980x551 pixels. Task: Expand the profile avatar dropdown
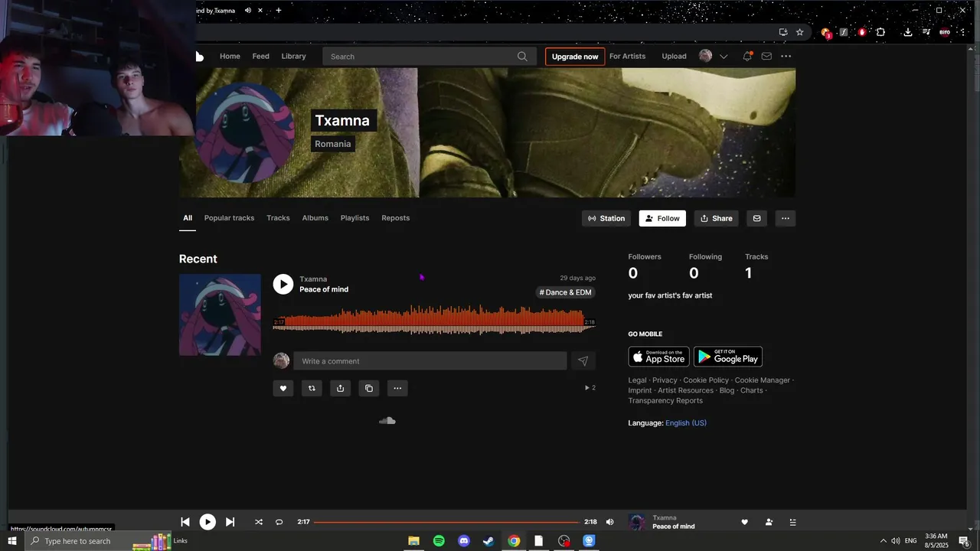(x=724, y=56)
